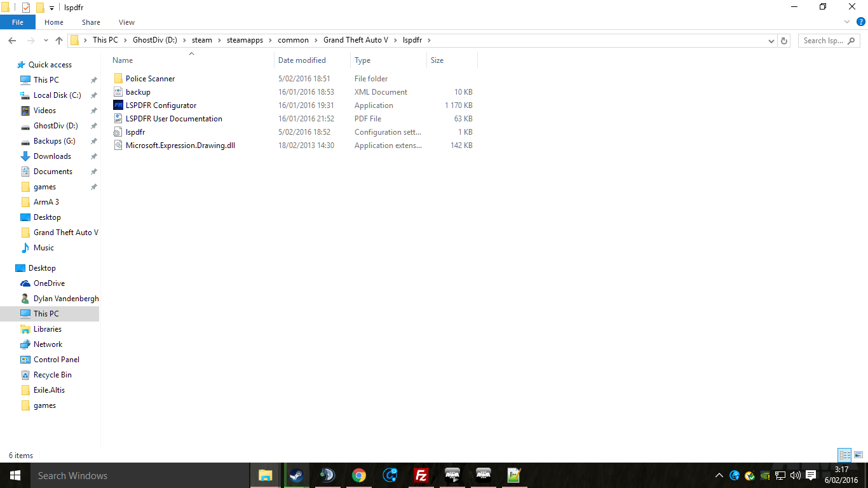Click the NVIDIA tray icon
The image size is (868, 488).
coord(765,475)
